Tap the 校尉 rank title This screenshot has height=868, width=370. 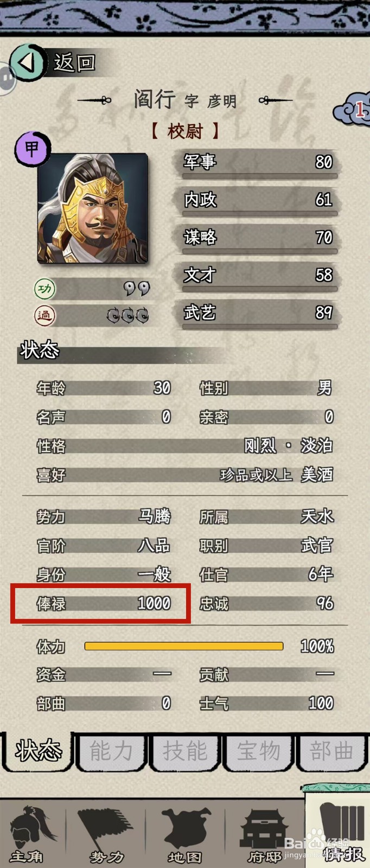[x=185, y=131]
